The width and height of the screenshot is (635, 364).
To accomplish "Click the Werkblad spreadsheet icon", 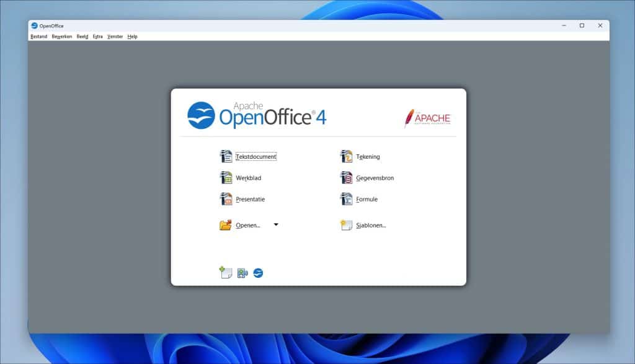I will pos(226,178).
